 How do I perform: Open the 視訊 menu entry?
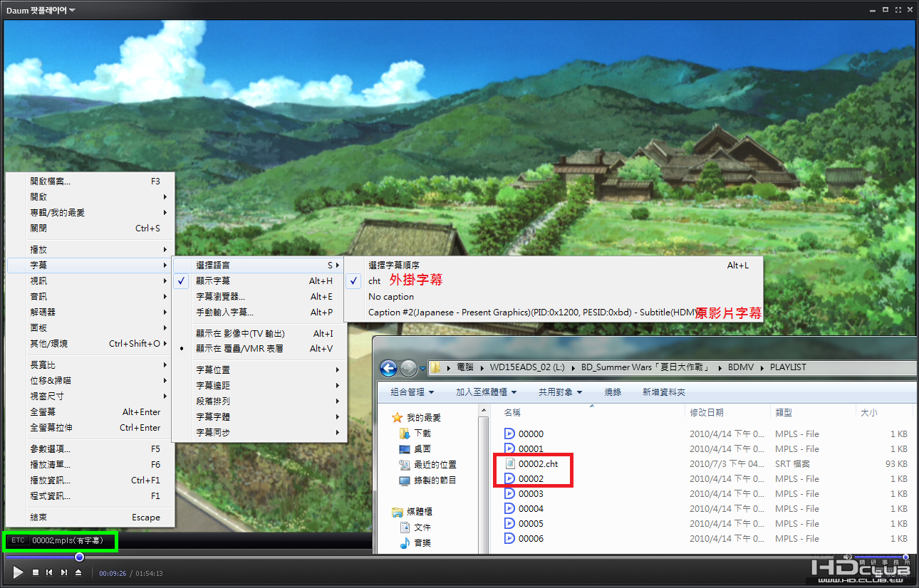click(90, 280)
